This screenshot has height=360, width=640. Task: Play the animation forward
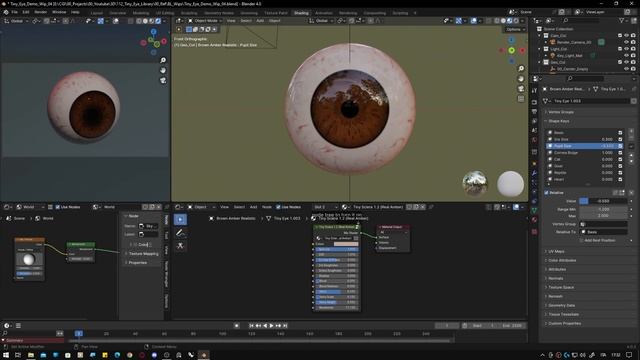pos(271,326)
